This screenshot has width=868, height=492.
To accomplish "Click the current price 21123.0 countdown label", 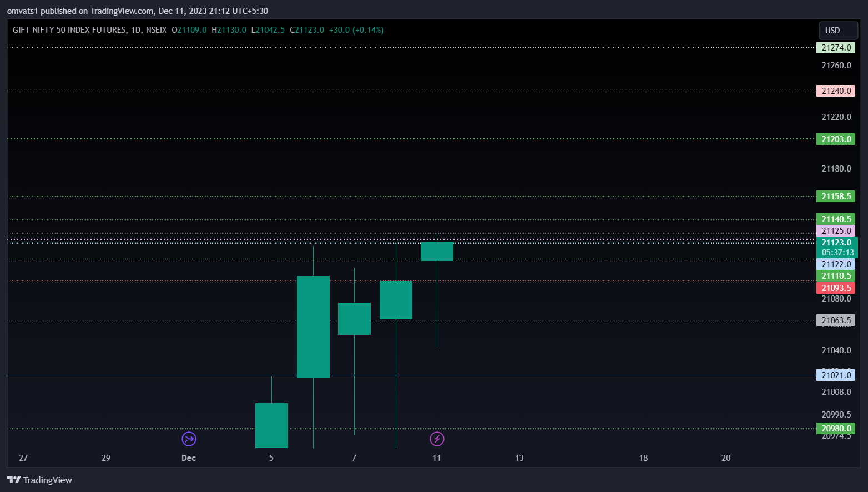I will coord(837,248).
